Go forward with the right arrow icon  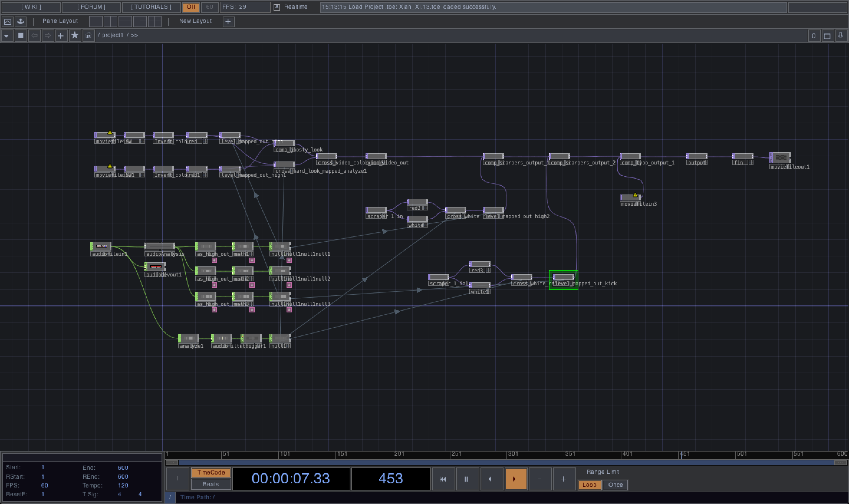[48, 35]
